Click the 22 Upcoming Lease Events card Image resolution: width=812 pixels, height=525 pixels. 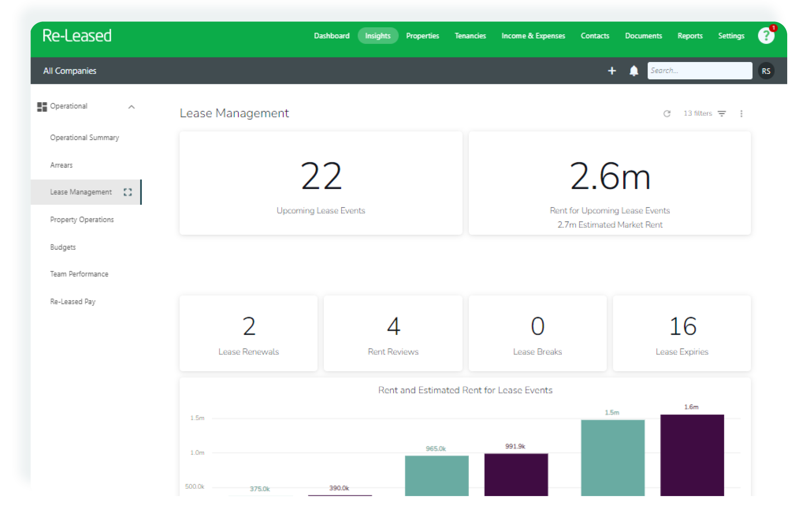(x=321, y=183)
